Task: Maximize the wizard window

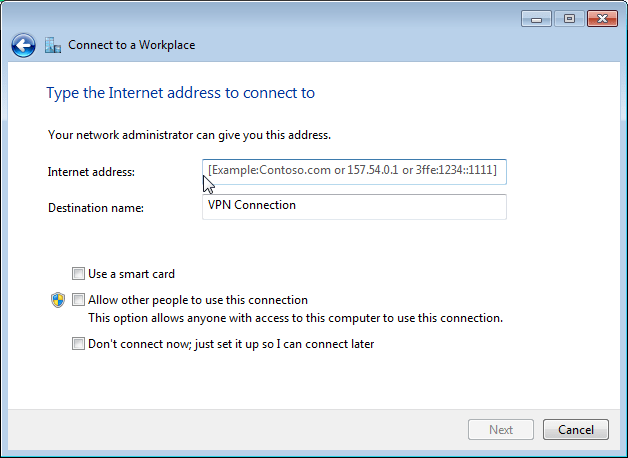Action: click(569, 19)
